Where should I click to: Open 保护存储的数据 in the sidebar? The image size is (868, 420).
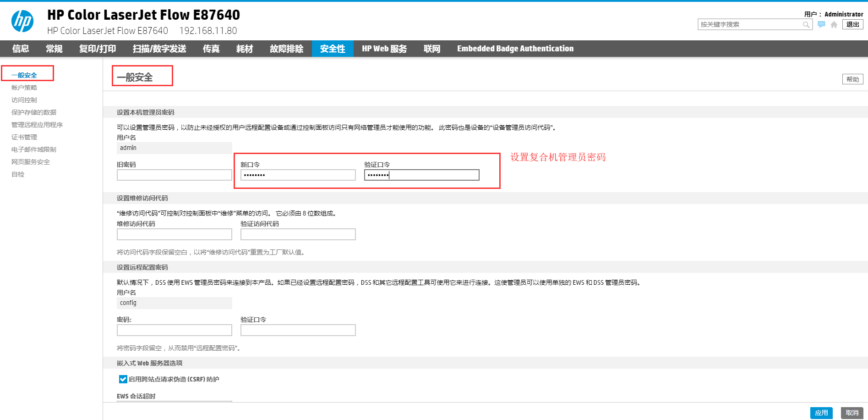(x=34, y=112)
